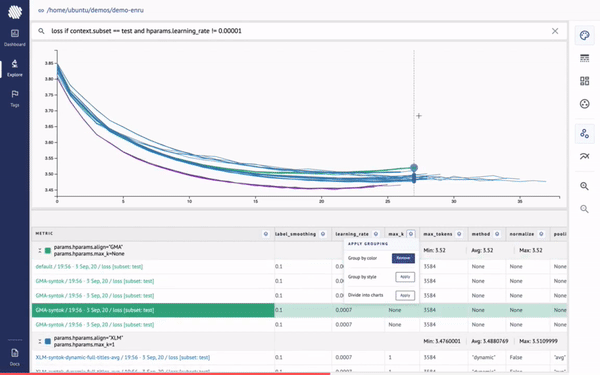The width and height of the screenshot is (600, 375).
Task: Select the highlighted GMA-syntok run row
Action: pos(153,310)
